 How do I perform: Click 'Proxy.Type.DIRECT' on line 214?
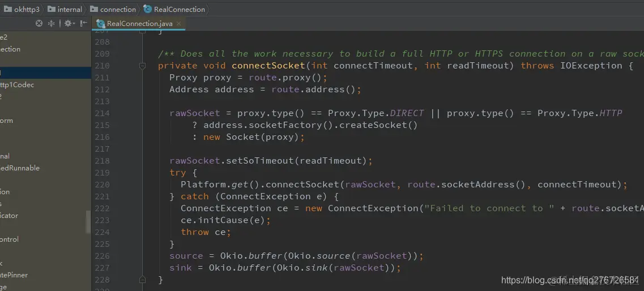pyautogui.click(x=376, y=113)
